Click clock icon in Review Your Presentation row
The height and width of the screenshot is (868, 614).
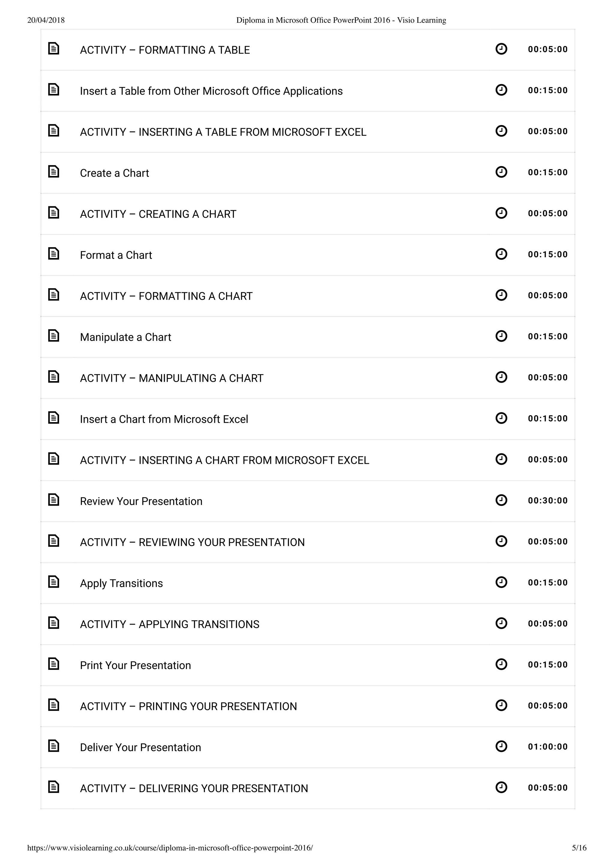pyautogui.click(x=501, y=500)
